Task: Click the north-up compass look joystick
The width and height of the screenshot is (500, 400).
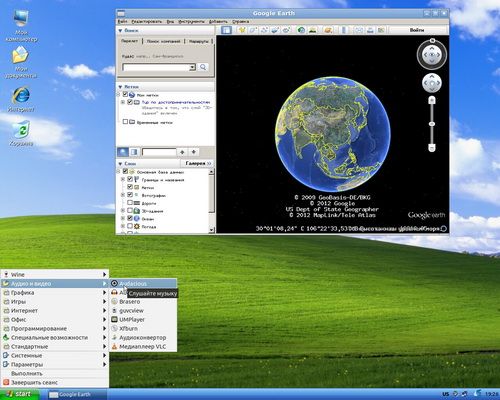Action: click(432, 55)
